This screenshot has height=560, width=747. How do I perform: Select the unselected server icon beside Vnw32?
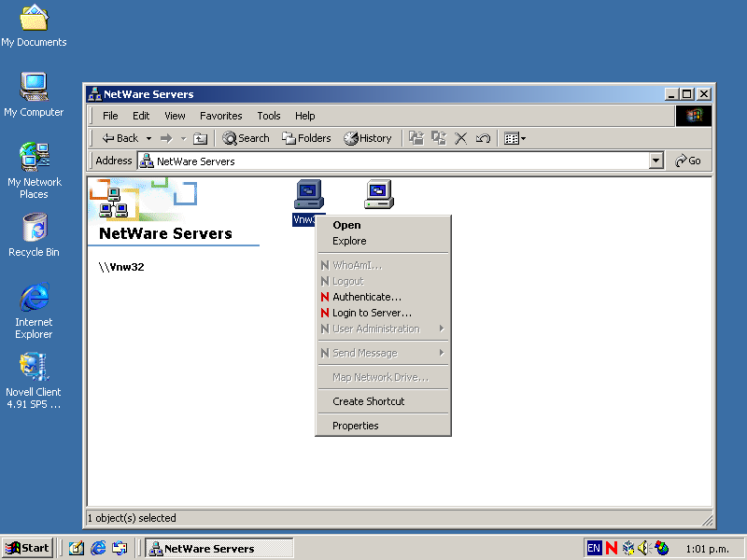coord(379,194)
